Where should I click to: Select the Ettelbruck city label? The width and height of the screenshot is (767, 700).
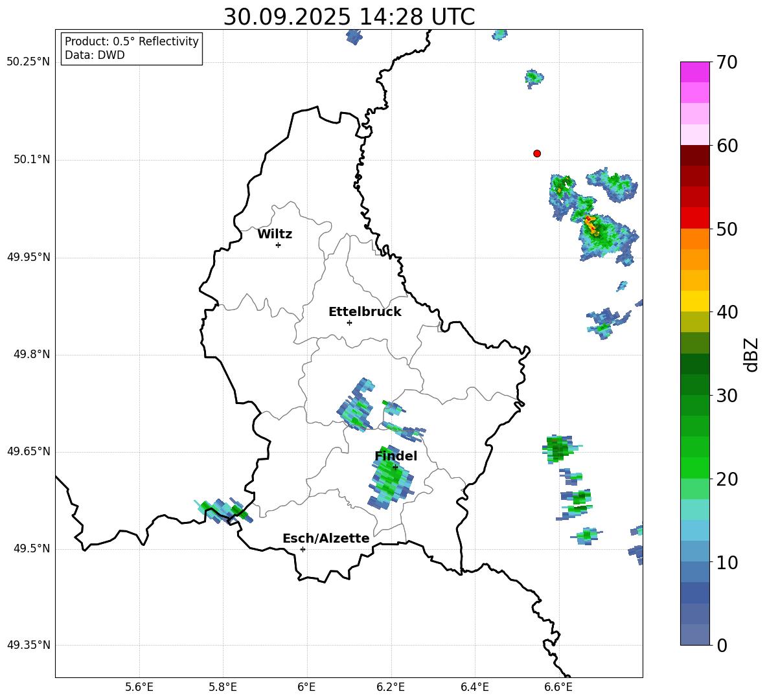pos(365,312)
